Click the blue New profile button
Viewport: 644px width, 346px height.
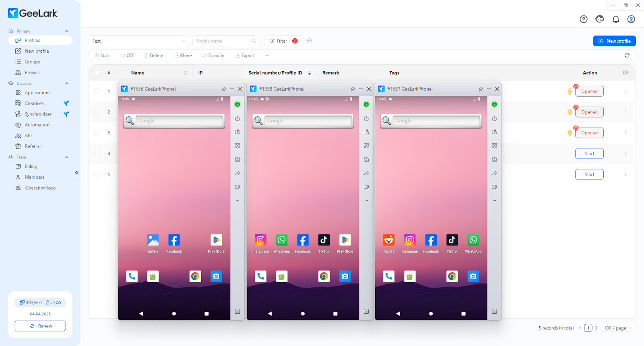coord(614,41)
